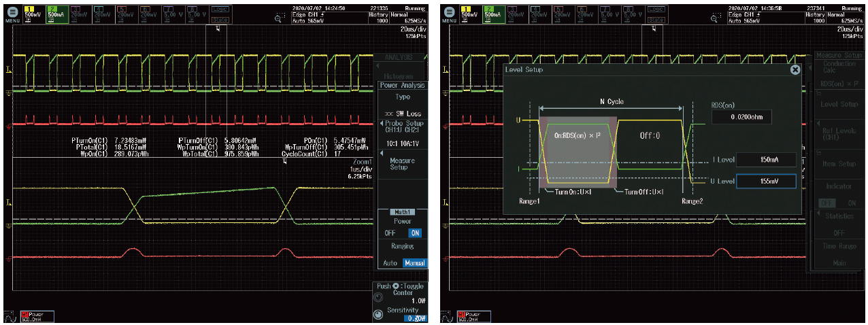Open Level Setup menu item on right
Screen dimensions: 868x325
point(839,104)
